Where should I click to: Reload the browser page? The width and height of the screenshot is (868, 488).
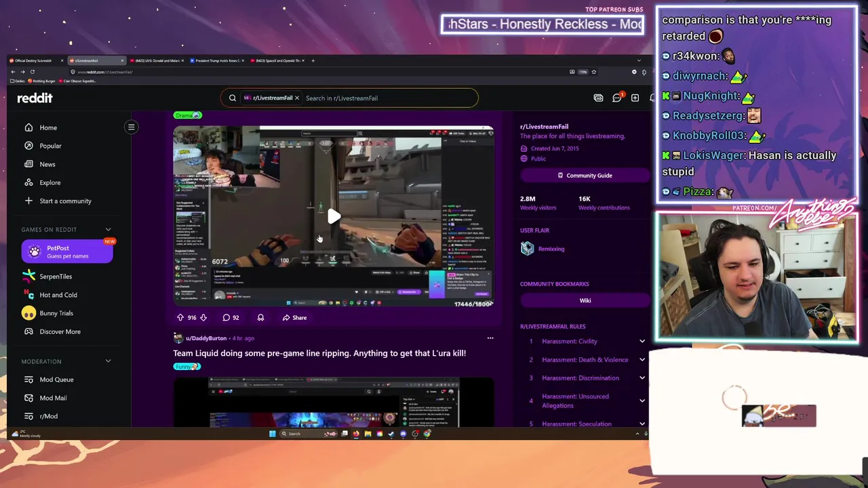[x=32, y=72]
